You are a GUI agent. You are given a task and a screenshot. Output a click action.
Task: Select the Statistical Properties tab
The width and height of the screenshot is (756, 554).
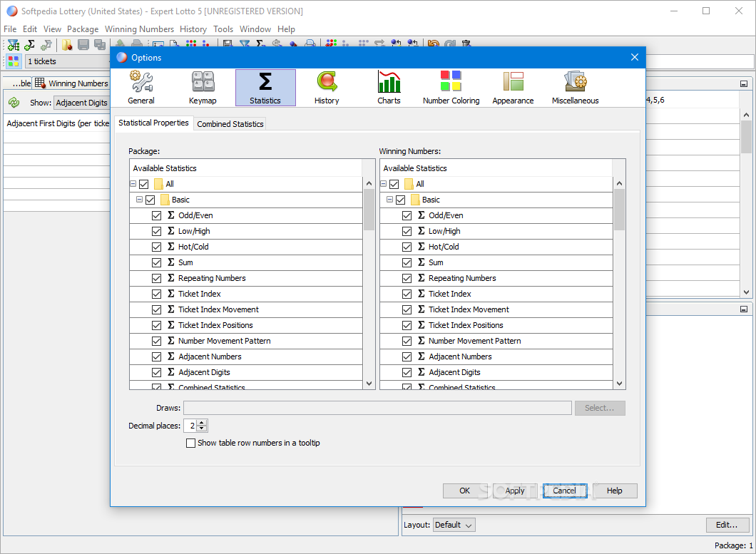click(153, 123)
